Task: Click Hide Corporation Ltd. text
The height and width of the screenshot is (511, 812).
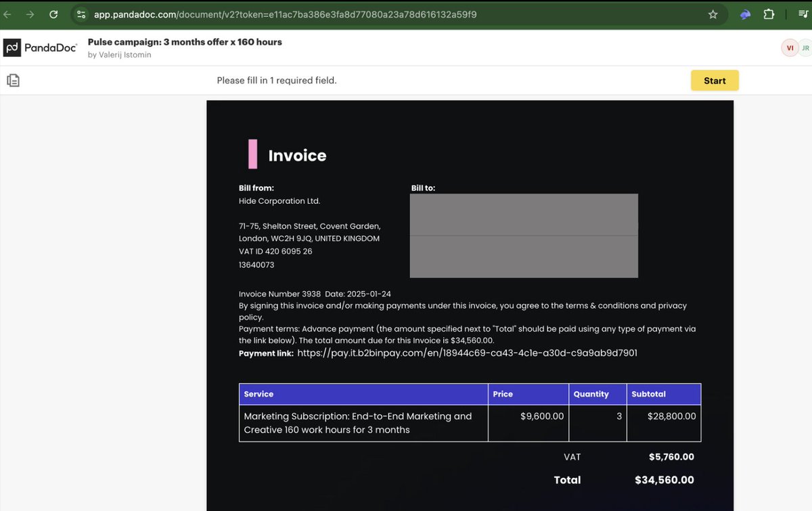Action: [x=279, y=201]
